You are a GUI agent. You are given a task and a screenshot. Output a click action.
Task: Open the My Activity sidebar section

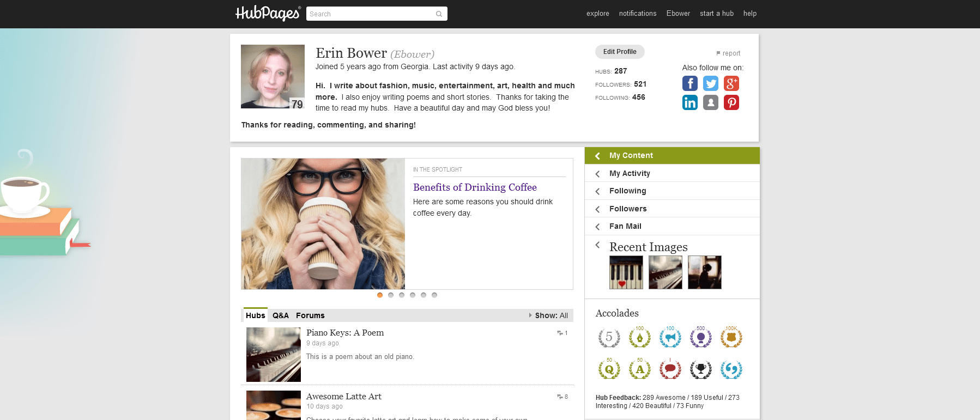coord(672,173)
